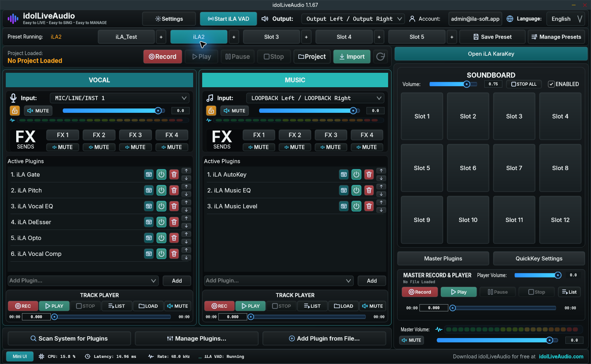Adjust the Soundboard Volume slider
This screenshot has width=591, height=364.
point(453,84)
